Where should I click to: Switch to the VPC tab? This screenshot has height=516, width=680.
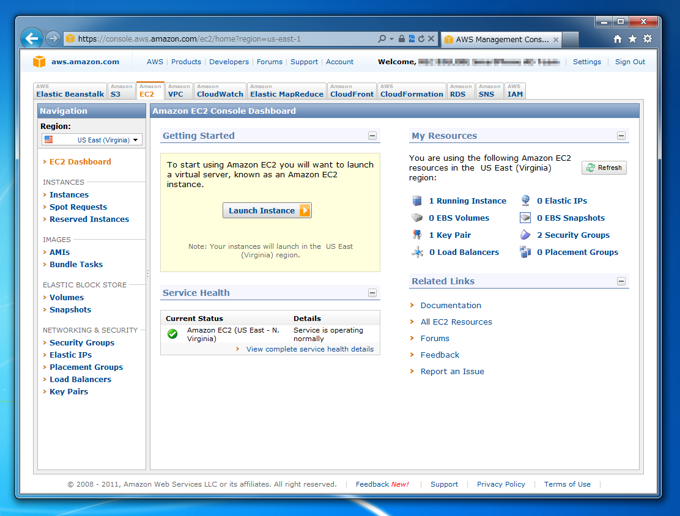pyautogui.click(x=179, y=91)
